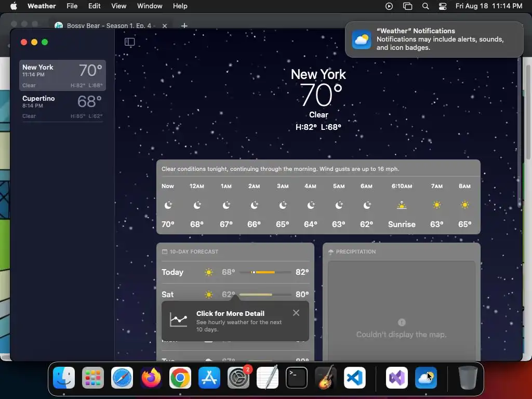Launch Safari from the Dock
The image size is (532, 399).
(122, 378)
